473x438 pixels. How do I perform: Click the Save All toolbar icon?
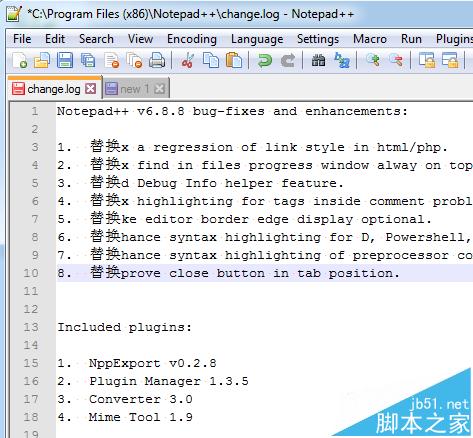coord(88,61)
